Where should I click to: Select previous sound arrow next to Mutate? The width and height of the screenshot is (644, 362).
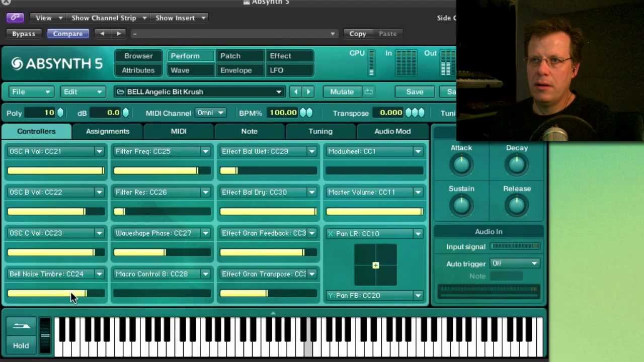point(296,92)
